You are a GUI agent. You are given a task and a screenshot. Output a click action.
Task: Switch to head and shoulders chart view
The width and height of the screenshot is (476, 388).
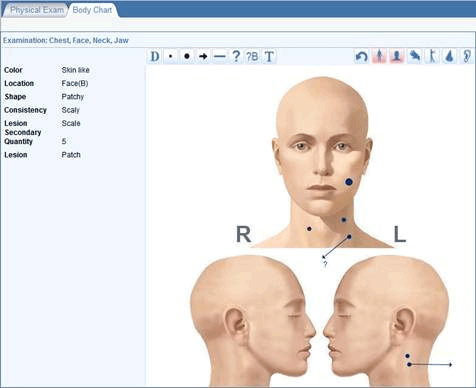tap(397, 56)
